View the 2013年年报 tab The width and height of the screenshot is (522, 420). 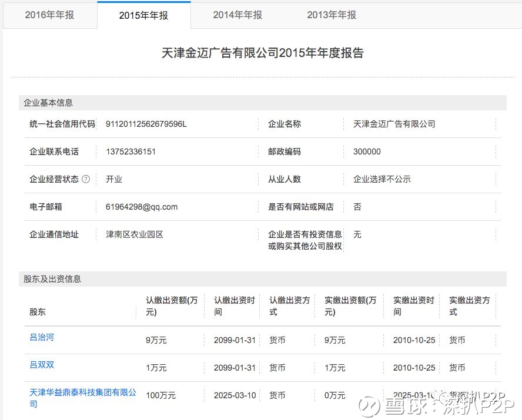330,14
